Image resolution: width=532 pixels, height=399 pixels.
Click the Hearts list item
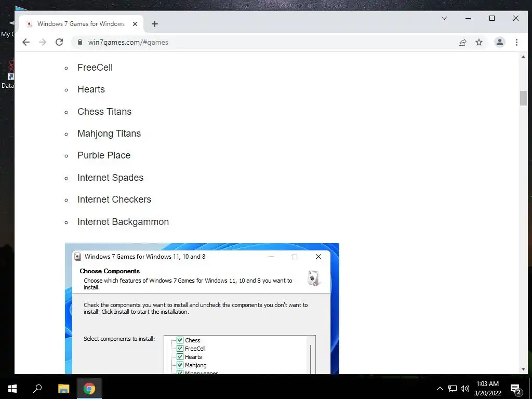91,89
